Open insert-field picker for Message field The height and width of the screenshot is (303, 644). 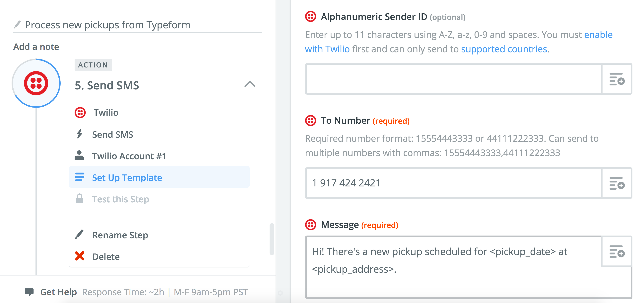point(617,252)
